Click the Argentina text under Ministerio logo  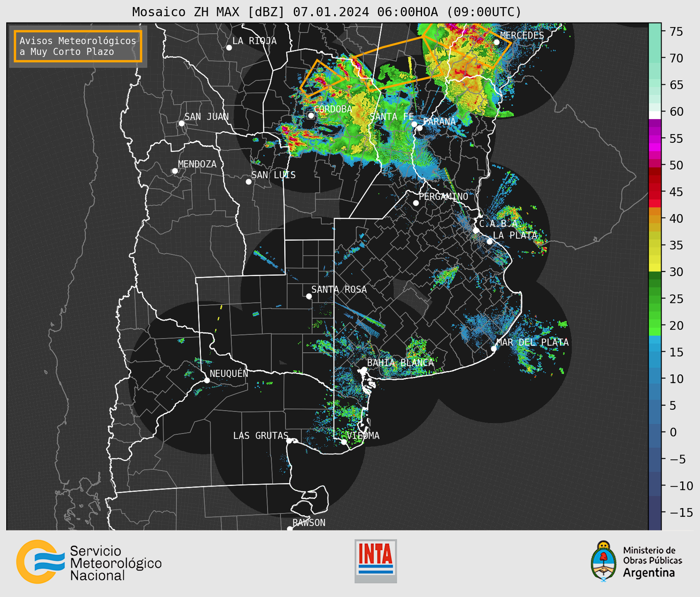point(649,573)
